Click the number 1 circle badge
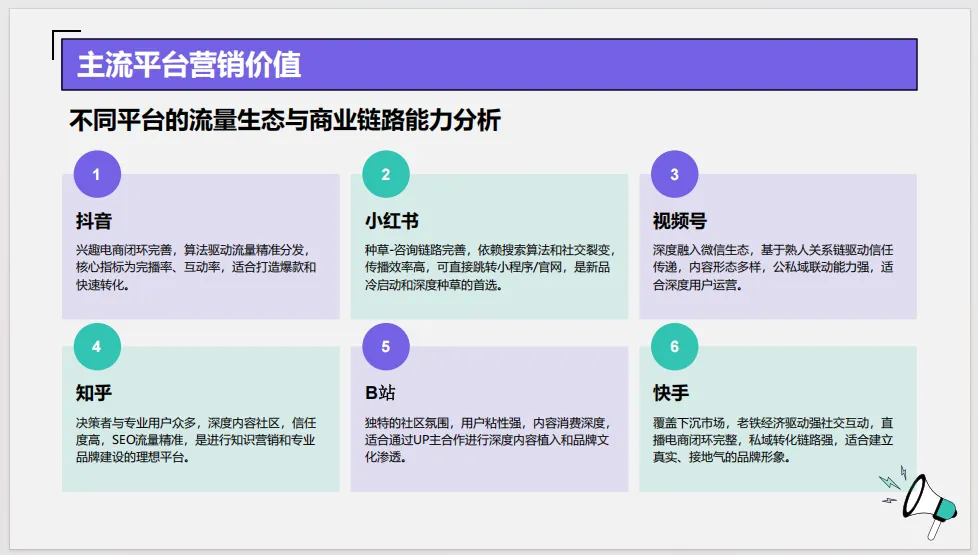978x555 pixels. (97, 174)
